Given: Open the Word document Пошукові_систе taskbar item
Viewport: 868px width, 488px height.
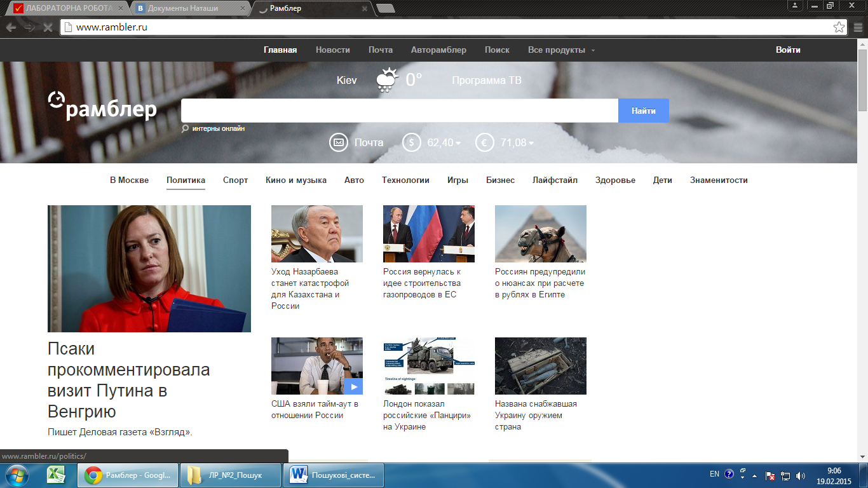Looking at the screenshot, I should tap(335, 475).
